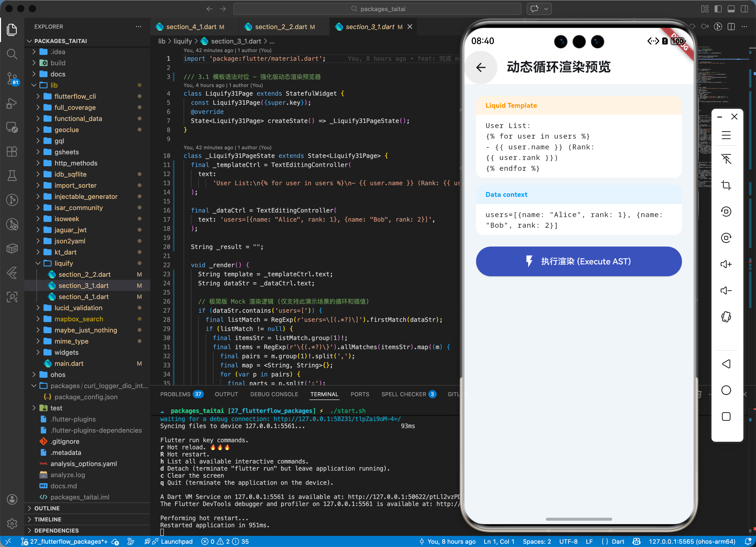
Task: Toggle primary side bar layout button
Action: pyautogui.click(x=718, y=9)
